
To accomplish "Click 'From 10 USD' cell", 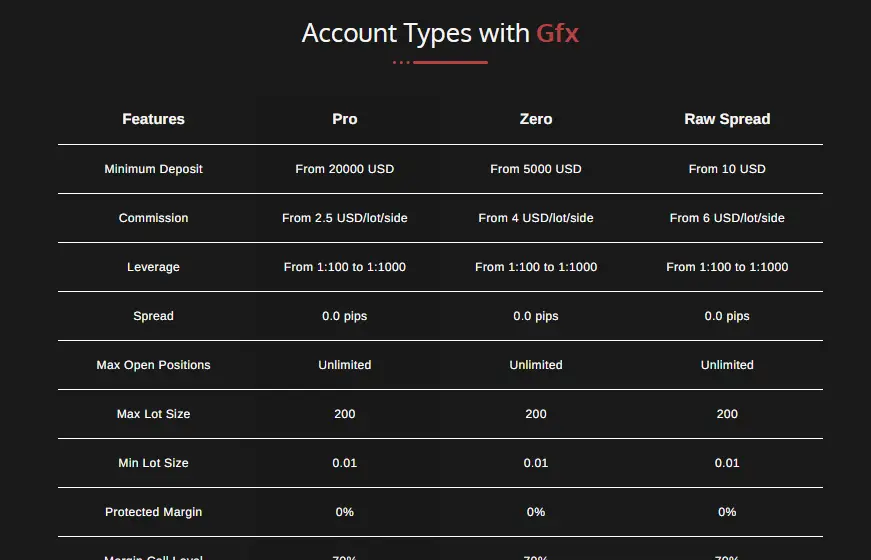I will coord(727,169).
